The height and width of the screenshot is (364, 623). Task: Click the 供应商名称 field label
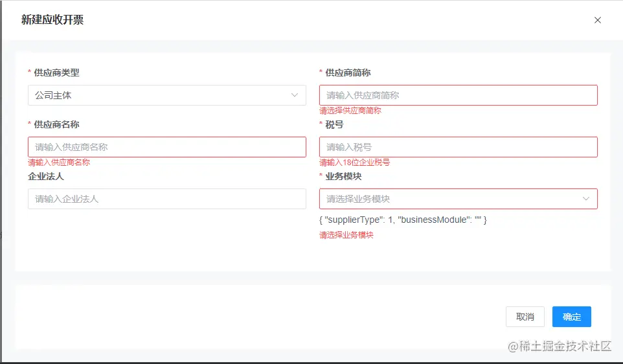click(56, 124)
